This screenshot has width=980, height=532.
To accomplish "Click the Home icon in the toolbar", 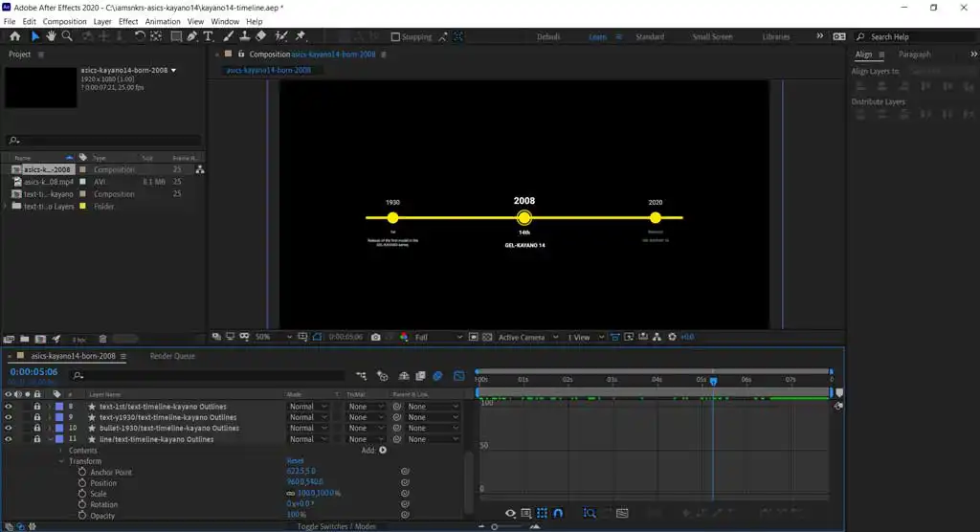I will [15, 36].
